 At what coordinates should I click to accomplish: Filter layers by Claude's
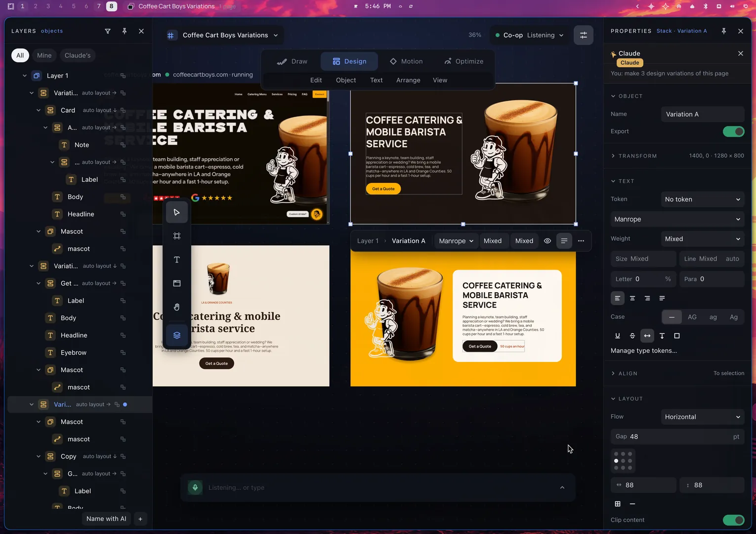pyautogui.click(x=78, y=55)
